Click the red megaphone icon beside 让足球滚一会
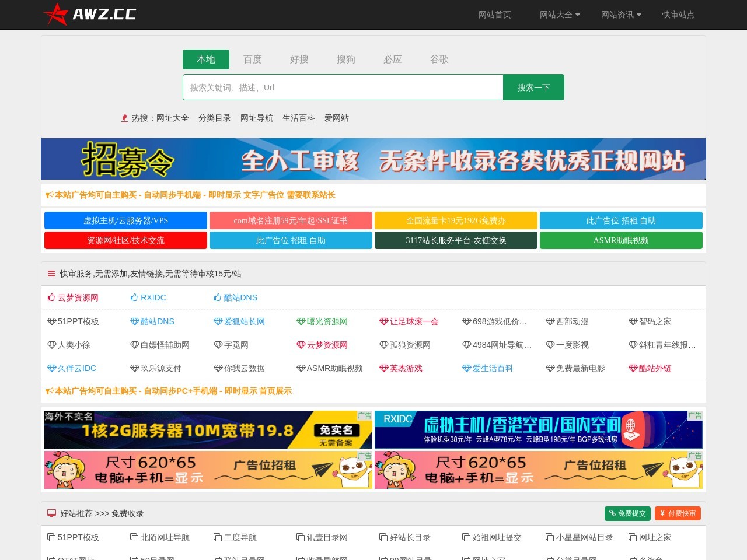 [x=383, y=321]
